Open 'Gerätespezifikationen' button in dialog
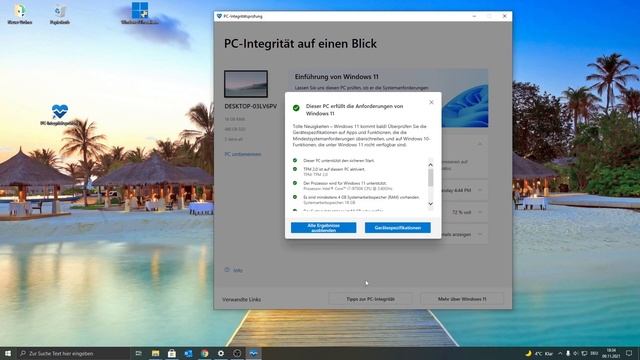Viewport: 640px width, 360px height. tap(398, 228)
